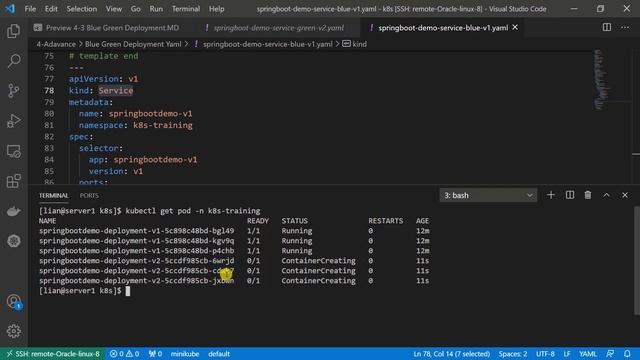This screenshot has height=360, width=640.
Task: Click 4-Adavance breadcrumb segment
Action: 56,44
